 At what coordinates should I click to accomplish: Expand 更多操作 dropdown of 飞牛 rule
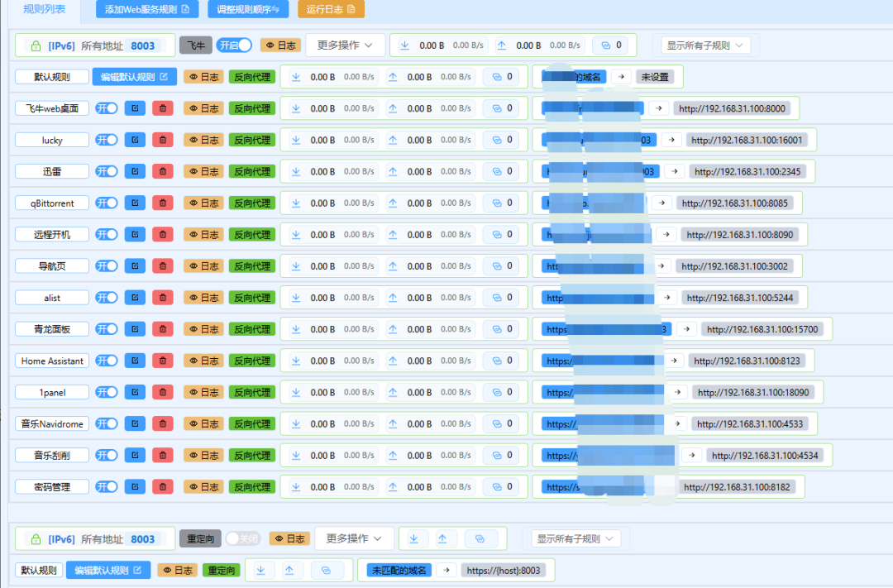pos(345,45)
